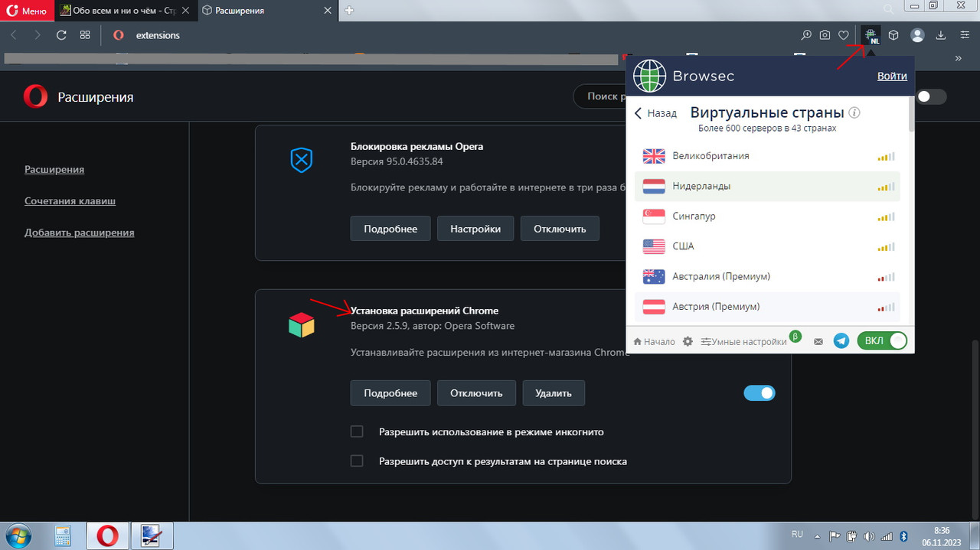Click the Opera ad blocker shield icon
980x550 pixels.
[x=302, y=160]
